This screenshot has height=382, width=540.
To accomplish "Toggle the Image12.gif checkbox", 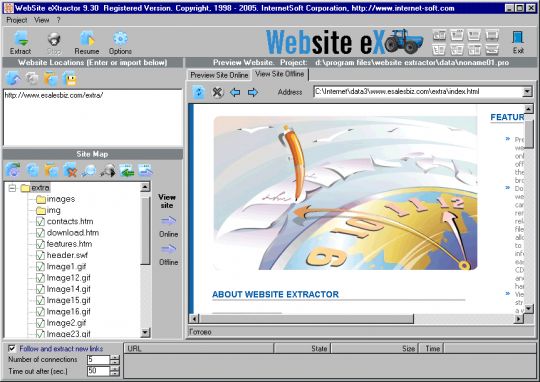I will click(x=40, y=278).
